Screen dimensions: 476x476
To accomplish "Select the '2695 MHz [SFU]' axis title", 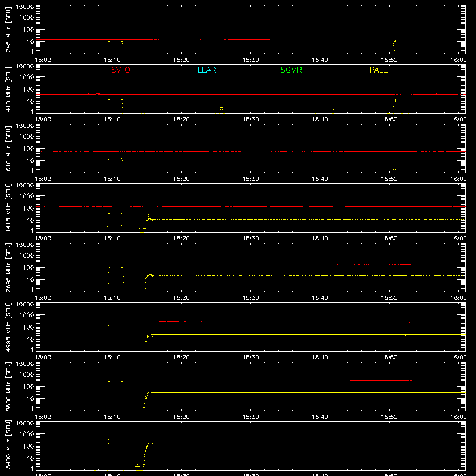I will [8, 267].
